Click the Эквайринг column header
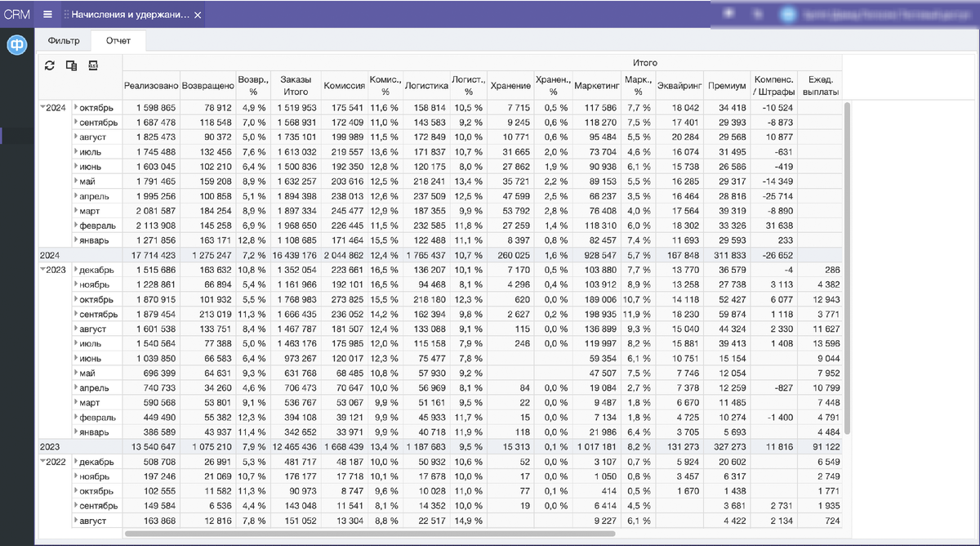This screenshot has height=546, width=980. click(x=678, y=85)
